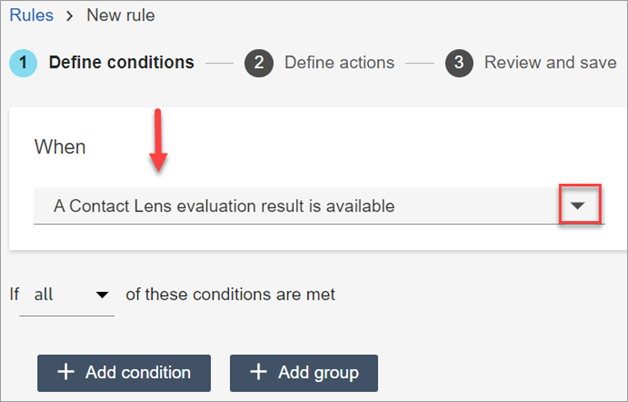Click the step 3 number circle

pyautogui.click(x=459, y=62)
